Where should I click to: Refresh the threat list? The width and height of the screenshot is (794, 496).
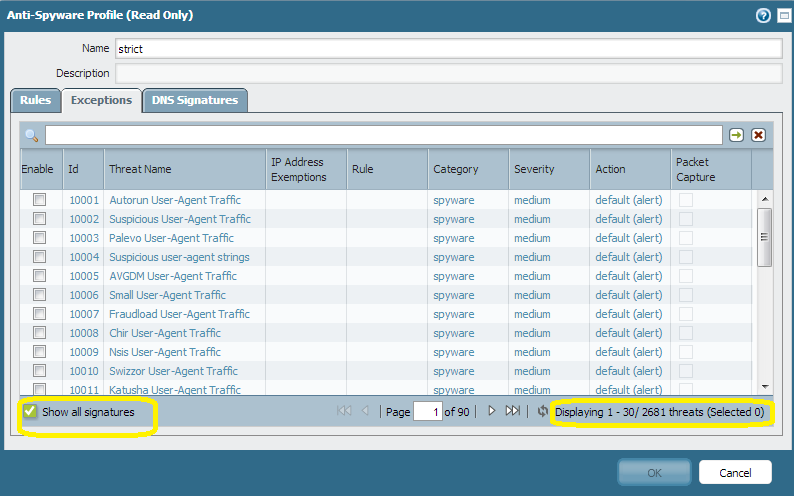click(542, 411)
